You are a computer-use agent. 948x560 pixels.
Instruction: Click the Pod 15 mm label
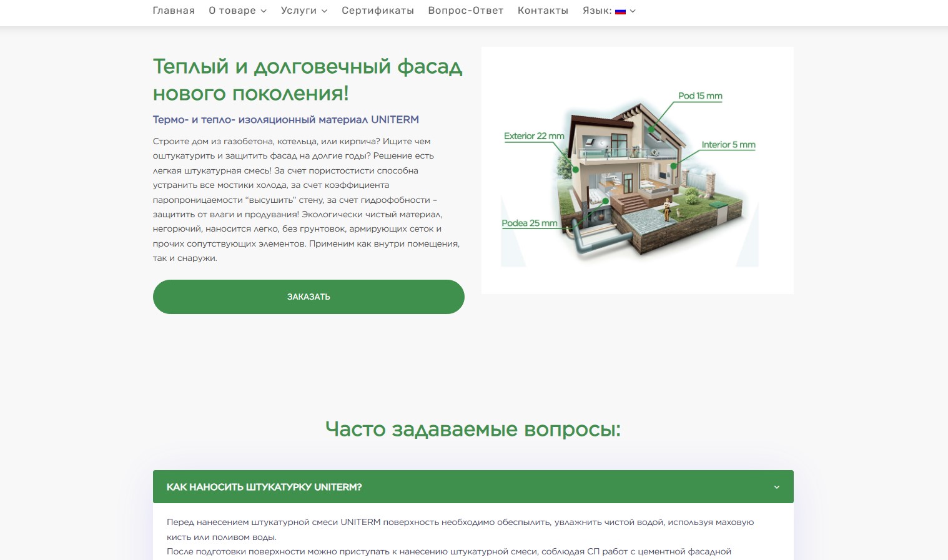point(700,96)
